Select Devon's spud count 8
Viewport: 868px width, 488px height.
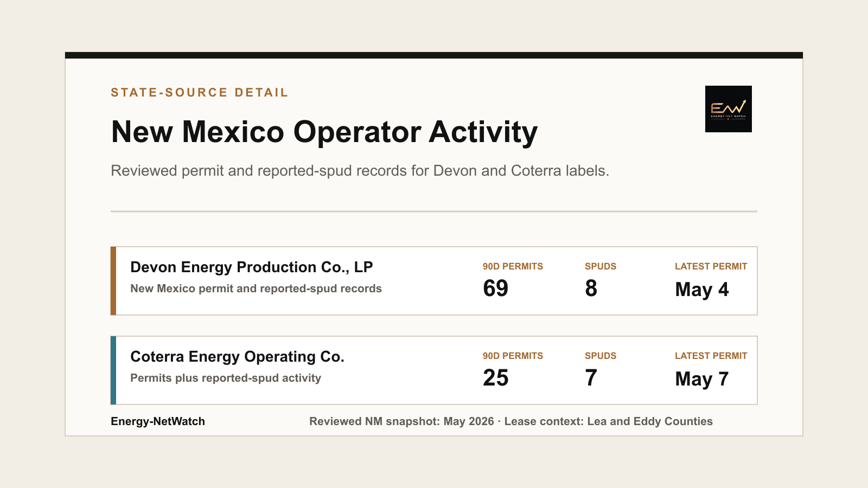coord(591,288)
